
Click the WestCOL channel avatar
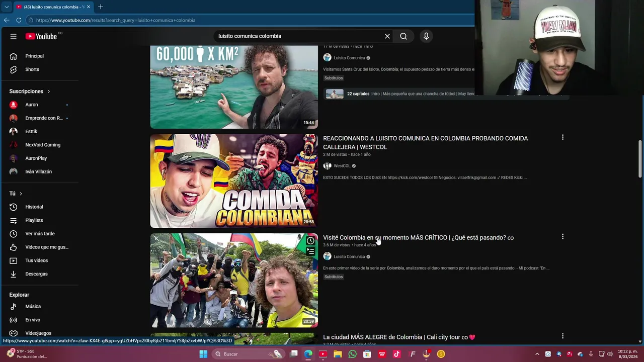[327, 166]
